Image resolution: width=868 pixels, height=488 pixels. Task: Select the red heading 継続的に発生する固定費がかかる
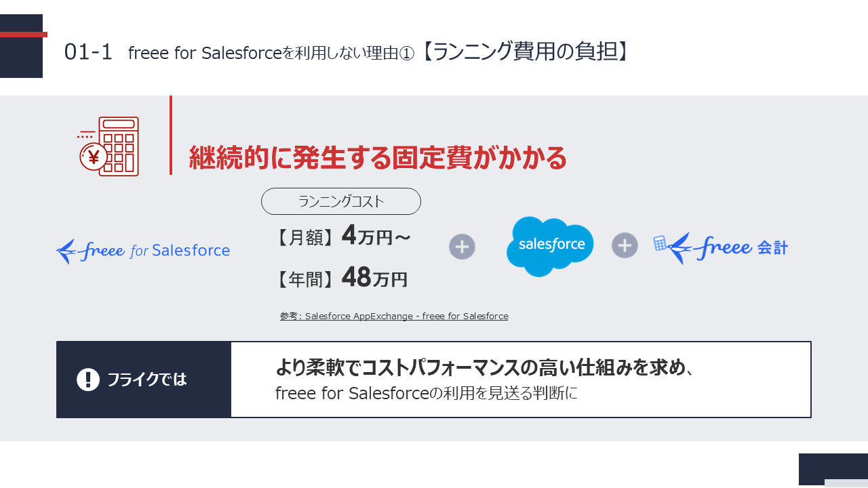pyautogui.click(x=378, y=158)
